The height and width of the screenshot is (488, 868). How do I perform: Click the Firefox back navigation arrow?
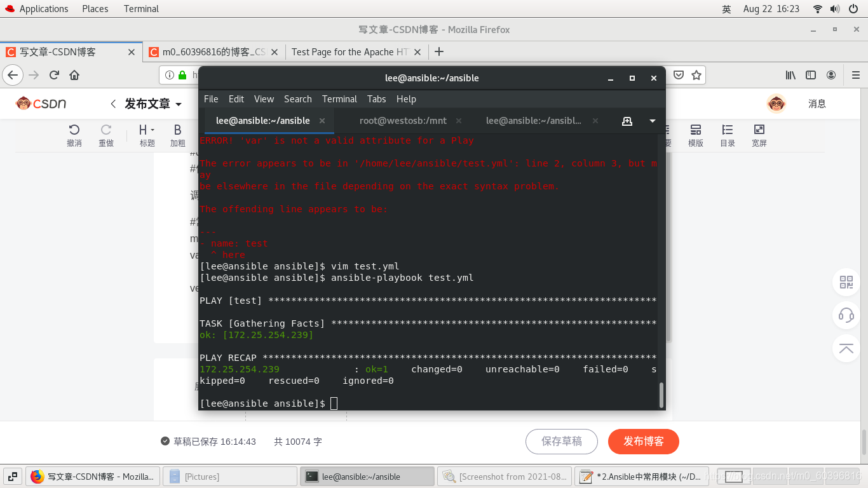13,75
